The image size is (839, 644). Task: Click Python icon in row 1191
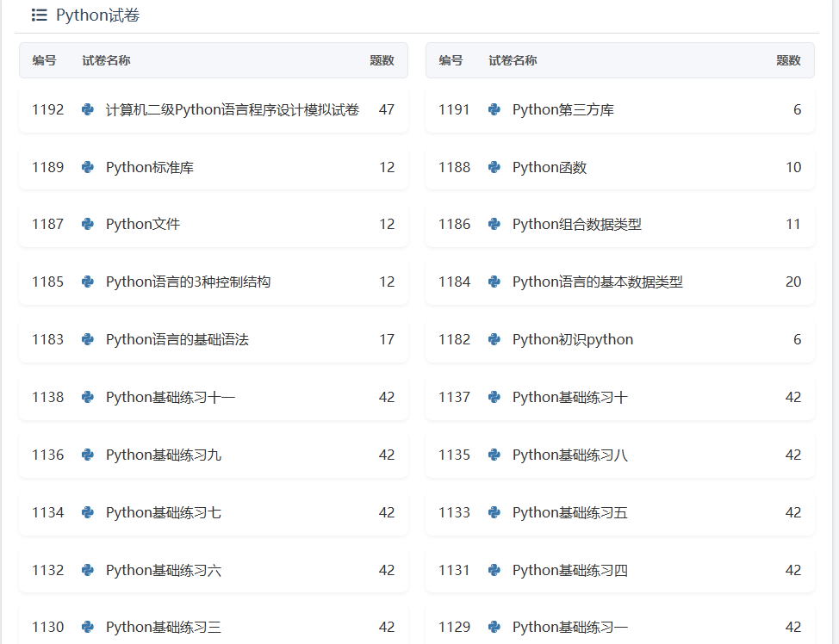tap(494, 109)
